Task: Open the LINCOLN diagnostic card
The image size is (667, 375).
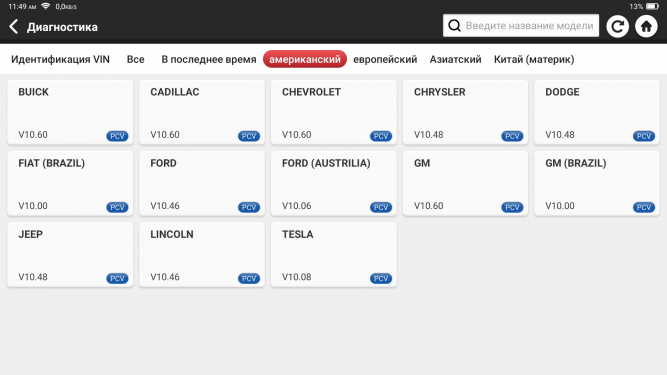Action: tap(202, 254)
